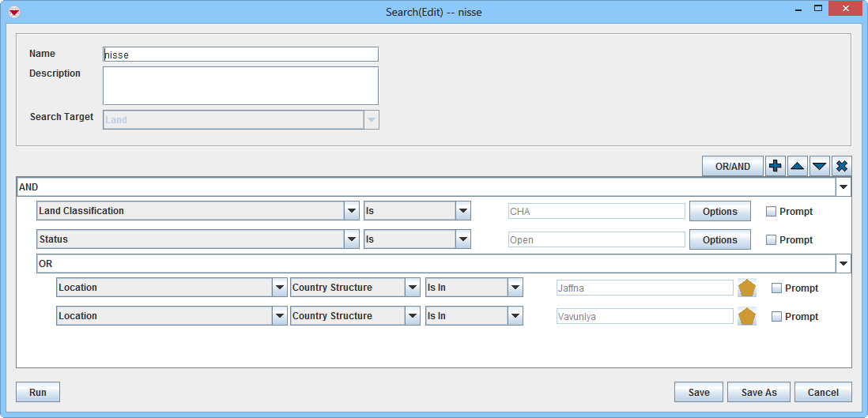Enable Prompt for Status row
Viewport: 868px width, 418px height.
(x=772, y=240)
